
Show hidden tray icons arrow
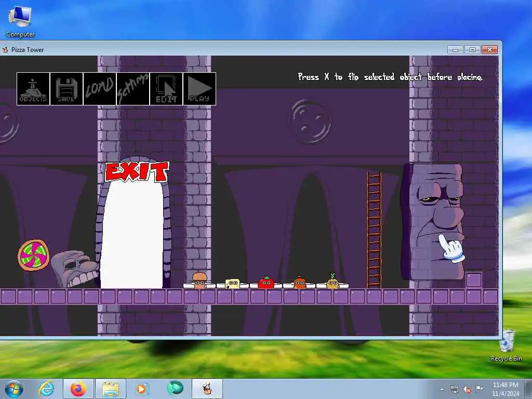[442, 389]
